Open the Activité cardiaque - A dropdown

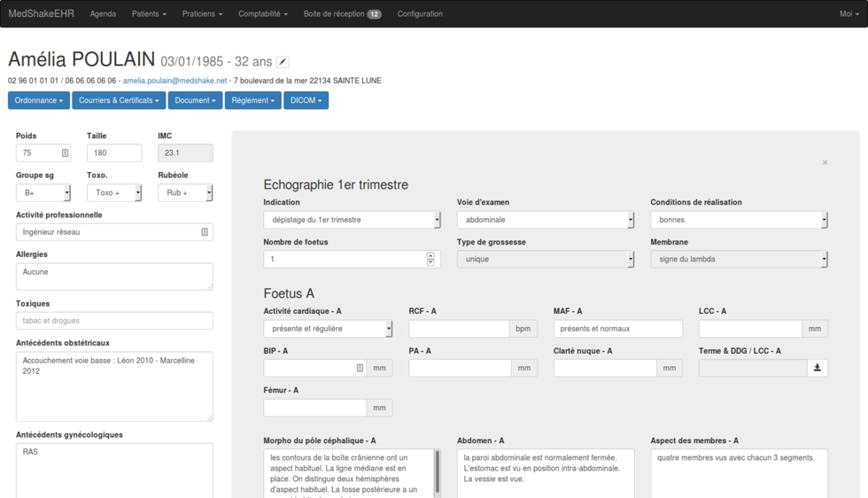point(328,329)
